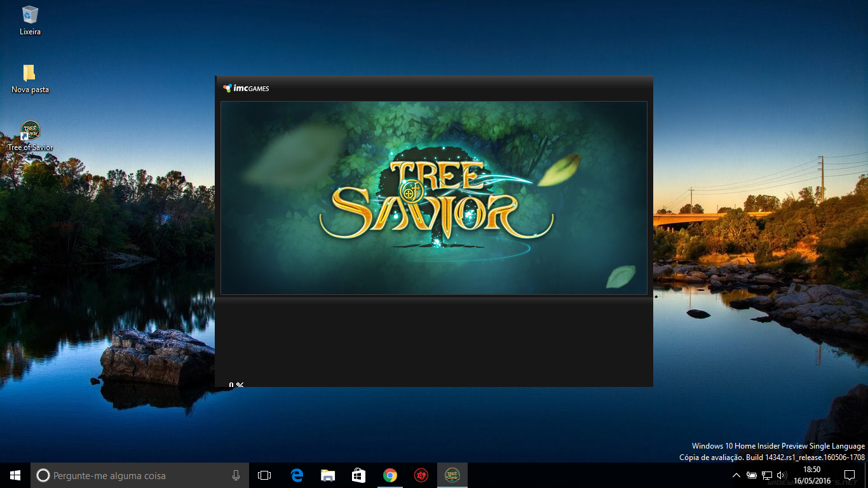Open File Explorer from the taskbar

click(x=328, y=475)
